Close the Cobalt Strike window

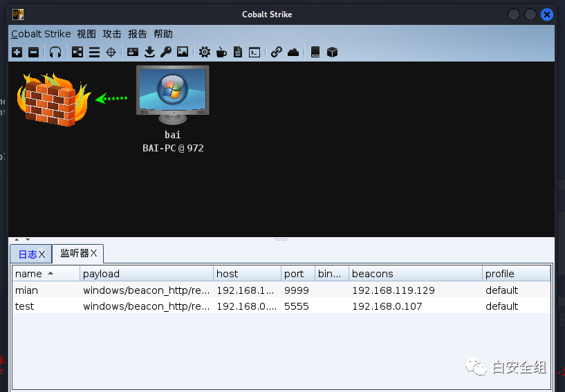546,15
